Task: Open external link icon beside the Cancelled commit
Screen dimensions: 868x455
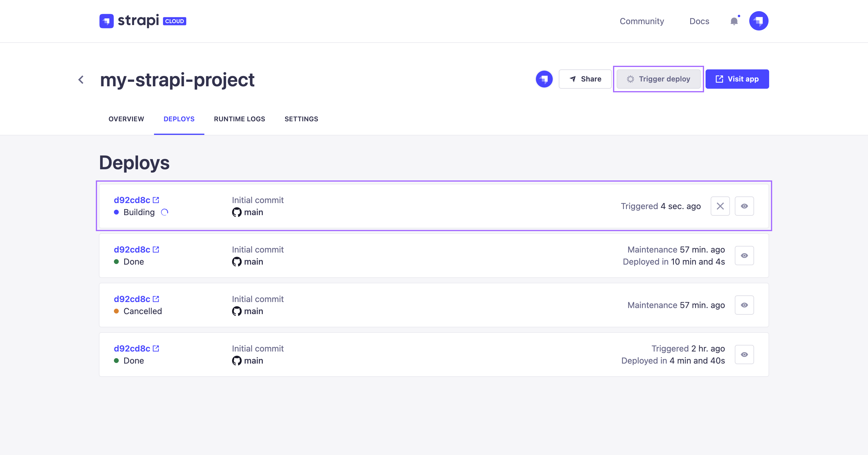Action: (x=156, y=299)
